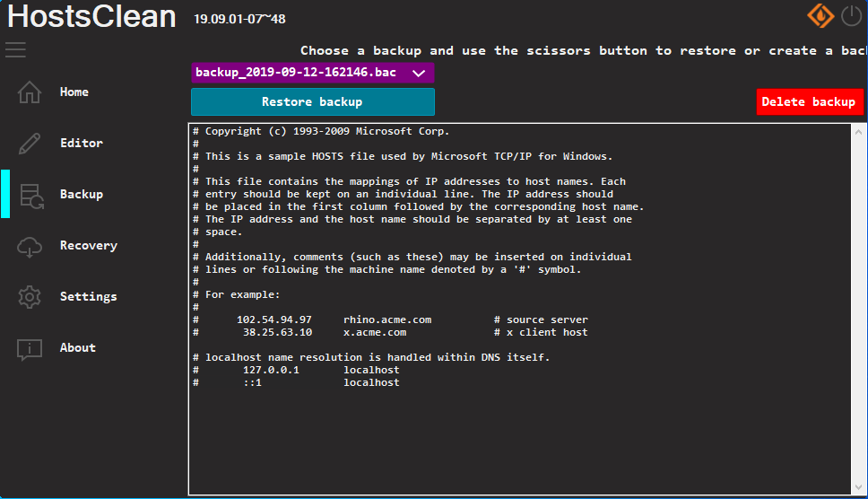
Task: Click the HostsClean title text
Action: 91,16
